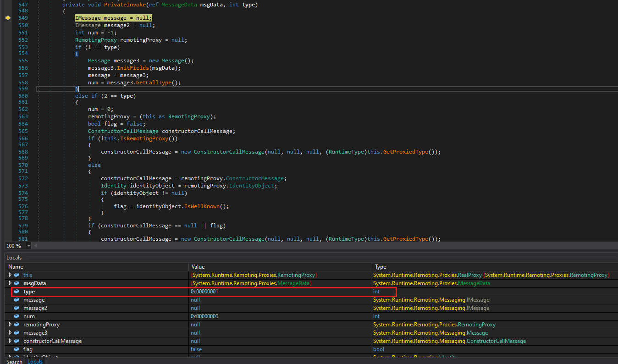
Task: Click the yellow current-statement arrow at line 549
Action: coord(8,18)
